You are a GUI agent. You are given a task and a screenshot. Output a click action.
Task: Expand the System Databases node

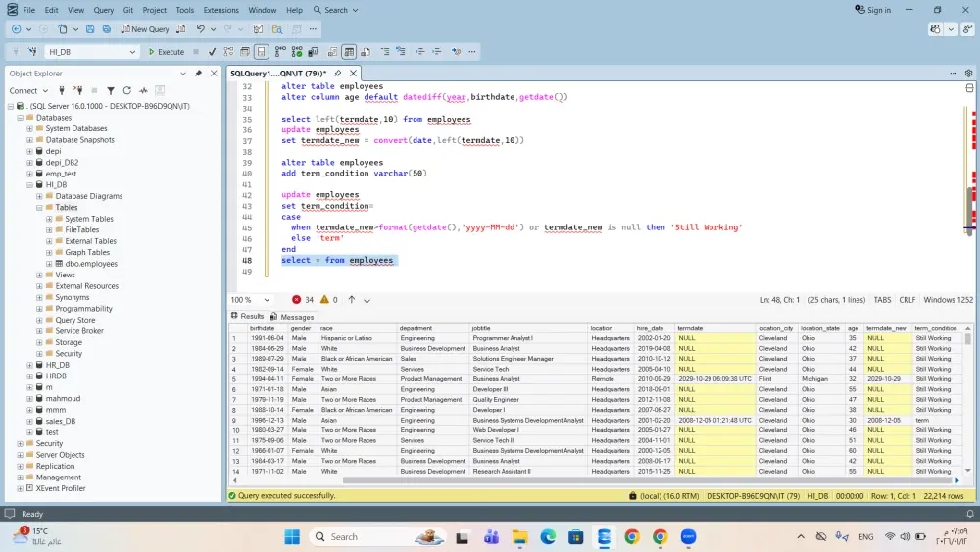[30, 128]
